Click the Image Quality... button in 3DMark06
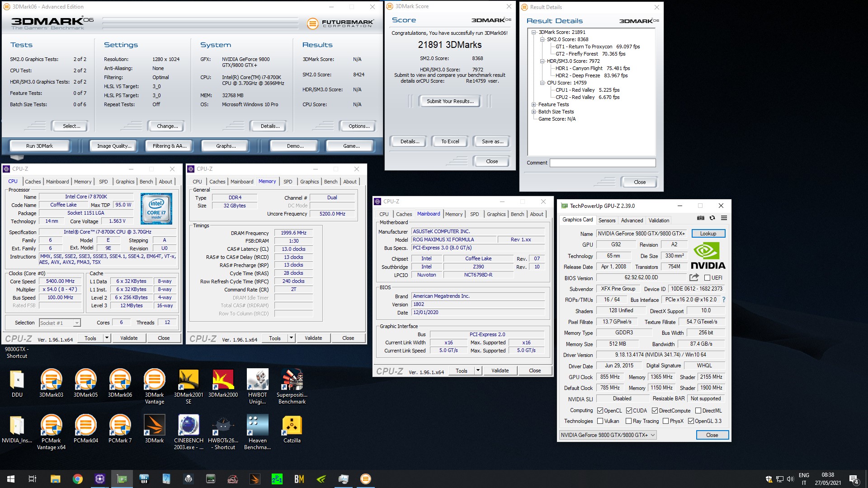The image size is (868, 488). click(x=114, y=146)
